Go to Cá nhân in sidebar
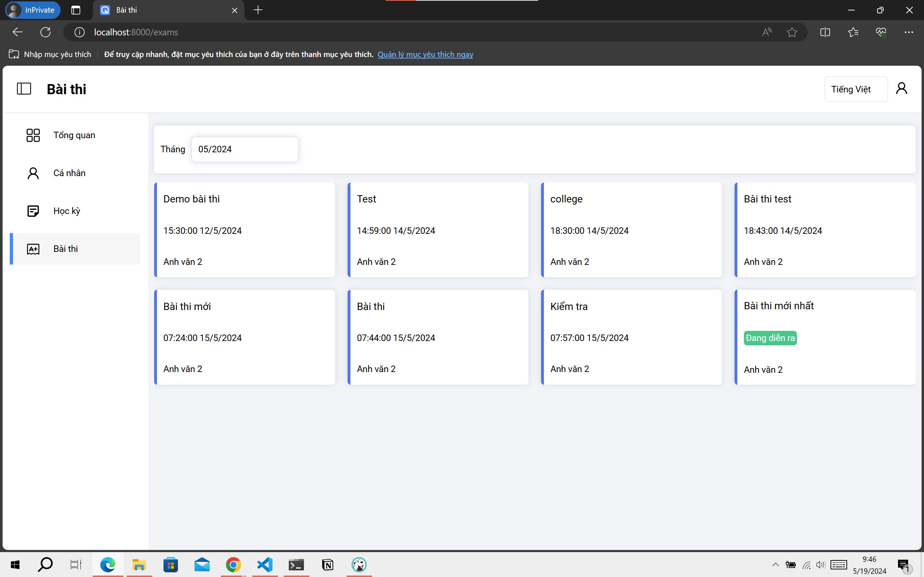This screenshot has width=924, height=577. (x=69, y=173)
